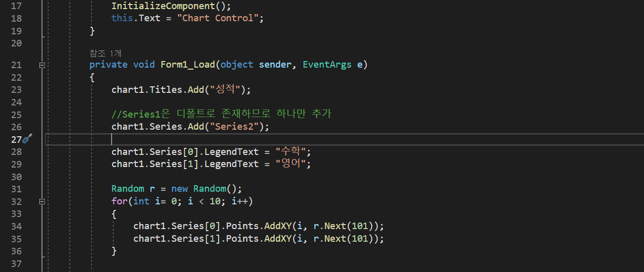Click the "영어" legend string
This screenshot has width=644, height=272.
click(x=291, y=164)
